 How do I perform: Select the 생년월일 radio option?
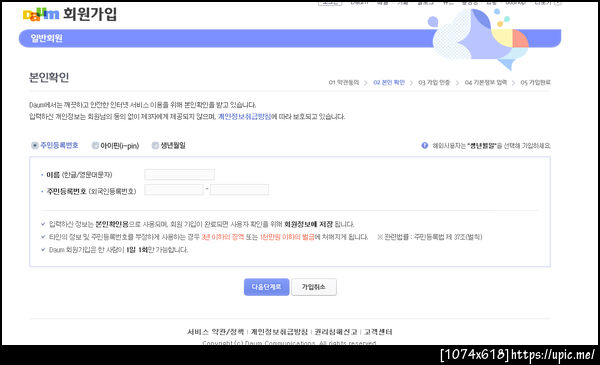coord(155,145)
